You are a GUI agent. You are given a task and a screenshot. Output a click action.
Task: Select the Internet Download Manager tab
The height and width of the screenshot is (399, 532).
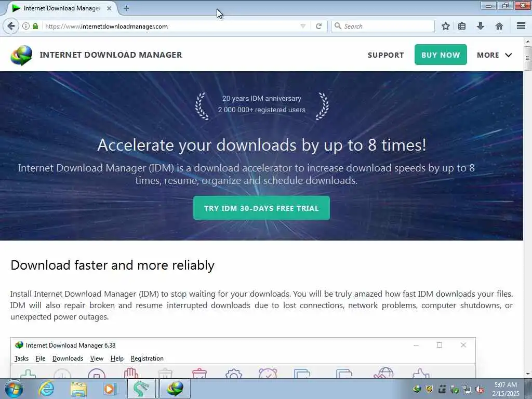[61, 8]
